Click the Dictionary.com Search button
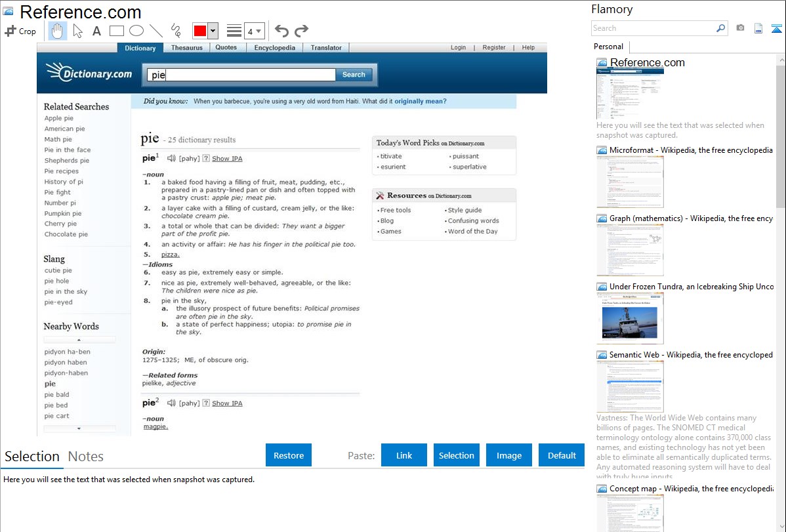 354,74
